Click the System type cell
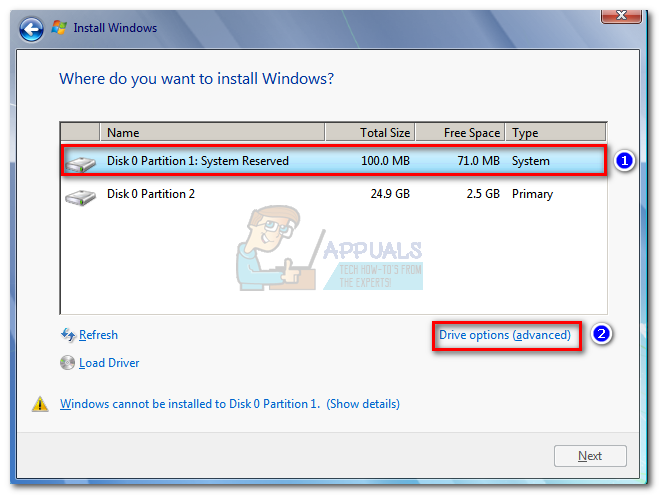Image resolution: width=659 pixels, height=495 pixels. pos(531,161)
